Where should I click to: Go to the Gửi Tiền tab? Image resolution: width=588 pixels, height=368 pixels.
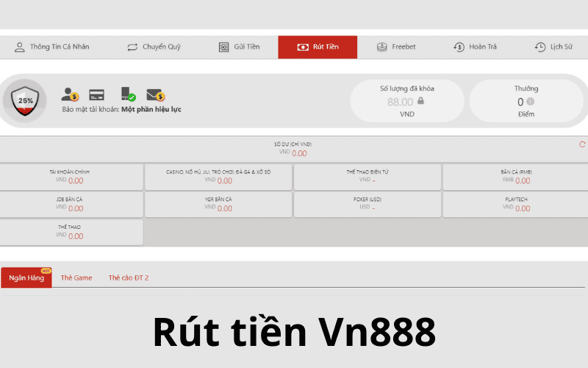(240, 47)
